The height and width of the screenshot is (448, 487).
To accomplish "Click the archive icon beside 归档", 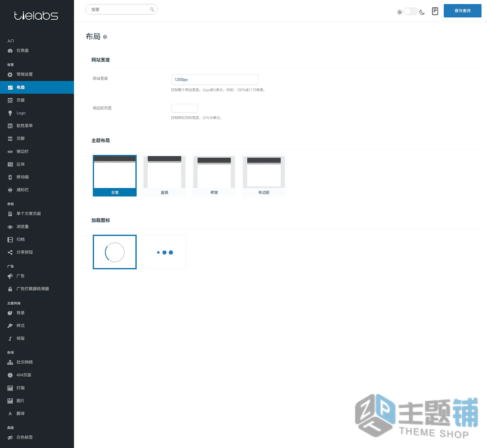I will (x=10, y=240).
